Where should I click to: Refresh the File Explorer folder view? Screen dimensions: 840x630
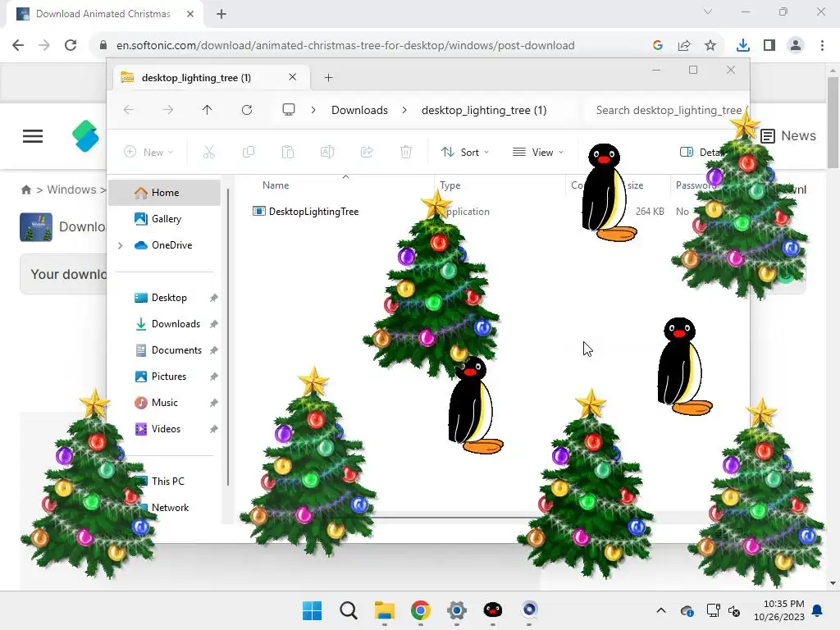pyautogui.click(x=247, y=110)
